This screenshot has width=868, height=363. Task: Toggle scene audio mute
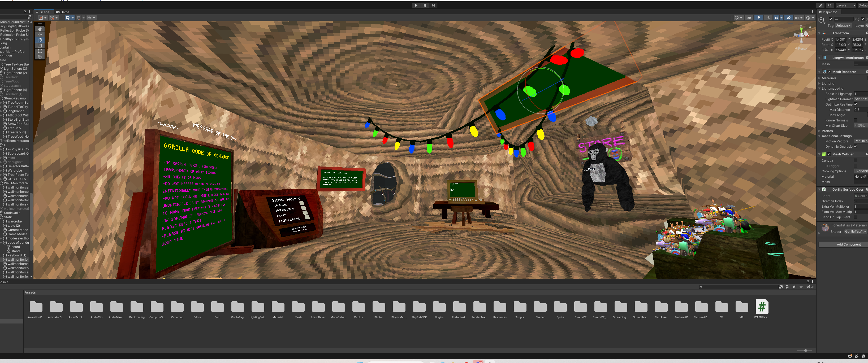point(768,18)
